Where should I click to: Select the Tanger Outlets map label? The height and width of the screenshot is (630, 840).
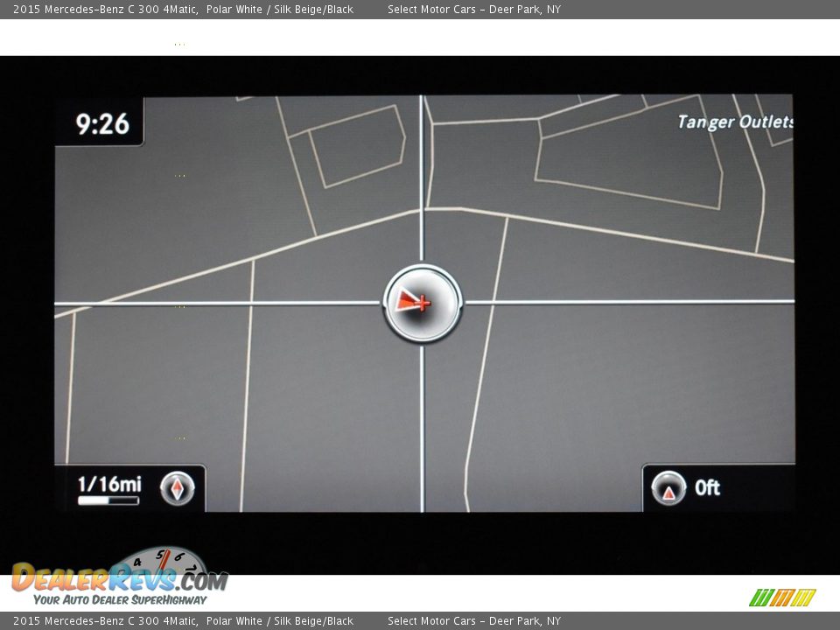735,122
